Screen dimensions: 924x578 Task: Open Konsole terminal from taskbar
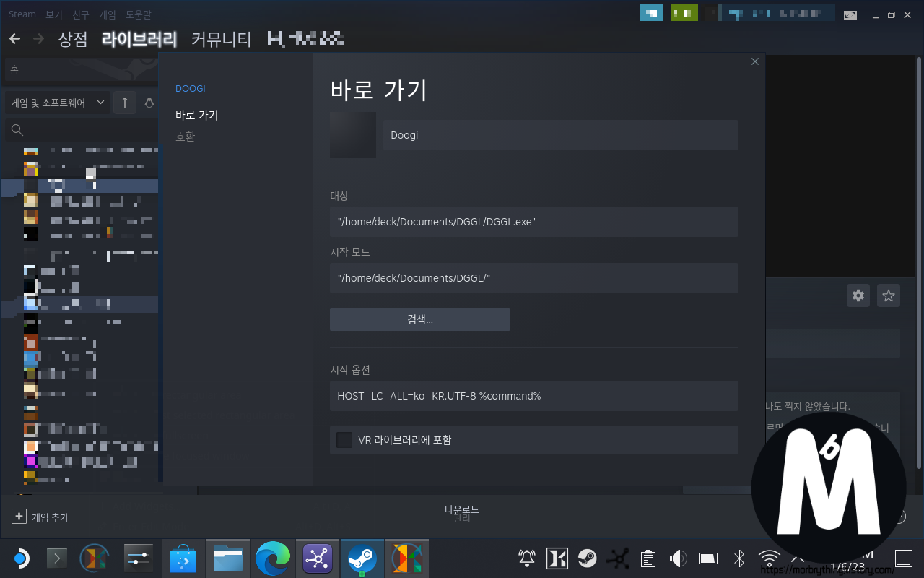pos(57,558)
